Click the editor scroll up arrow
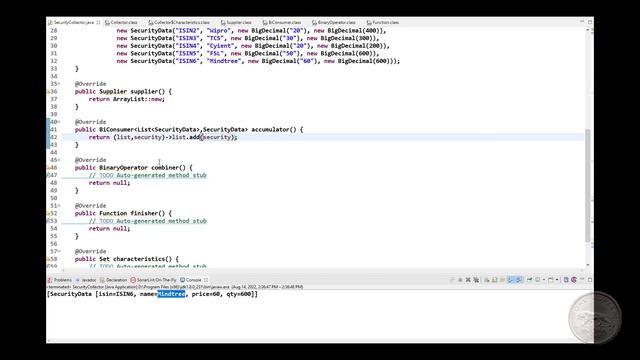Image resolution: width=640 pixels, height=360 pixels. 588,30
